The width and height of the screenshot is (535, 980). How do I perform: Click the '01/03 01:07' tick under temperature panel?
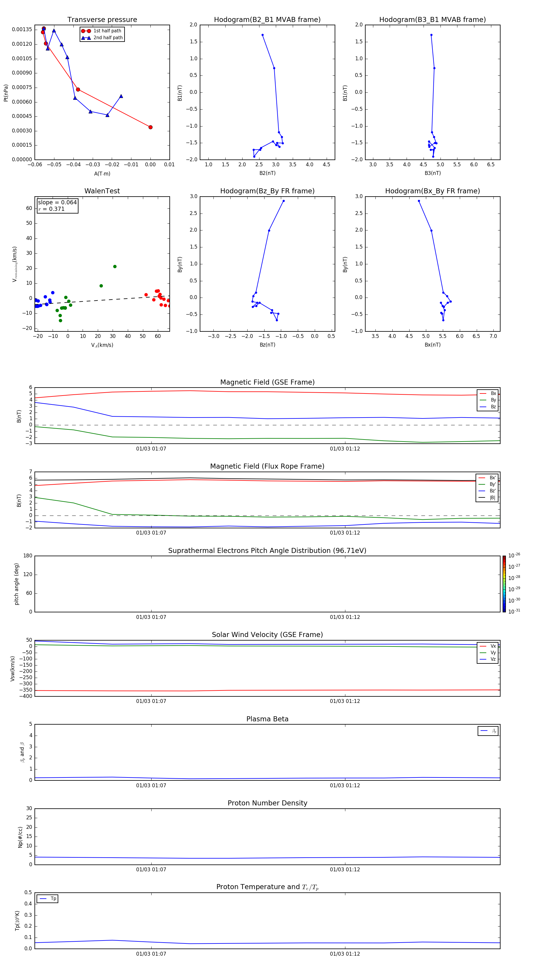(x=151, y=954)
